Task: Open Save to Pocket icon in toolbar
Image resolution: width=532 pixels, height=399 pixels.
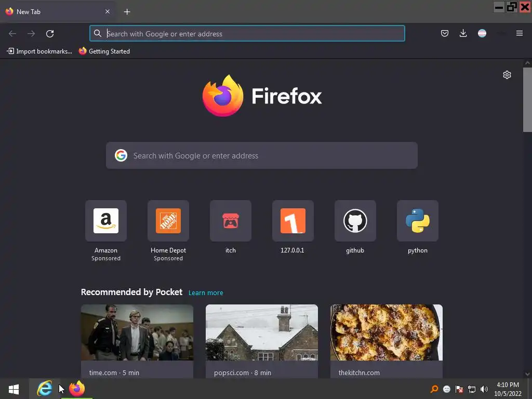Action: [445, 33]
